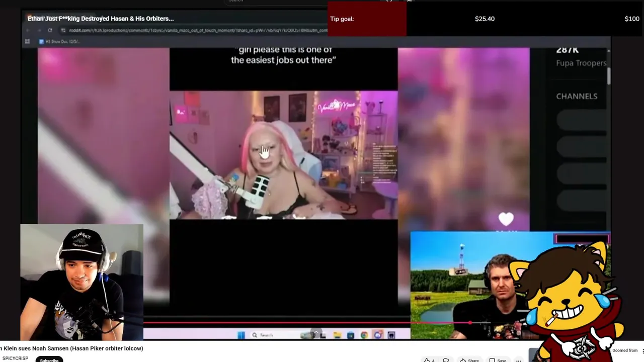This screenshot has height=362, width=644.
Task: Open the H3 Show Doc bookmark
Action: coord(59,41)
